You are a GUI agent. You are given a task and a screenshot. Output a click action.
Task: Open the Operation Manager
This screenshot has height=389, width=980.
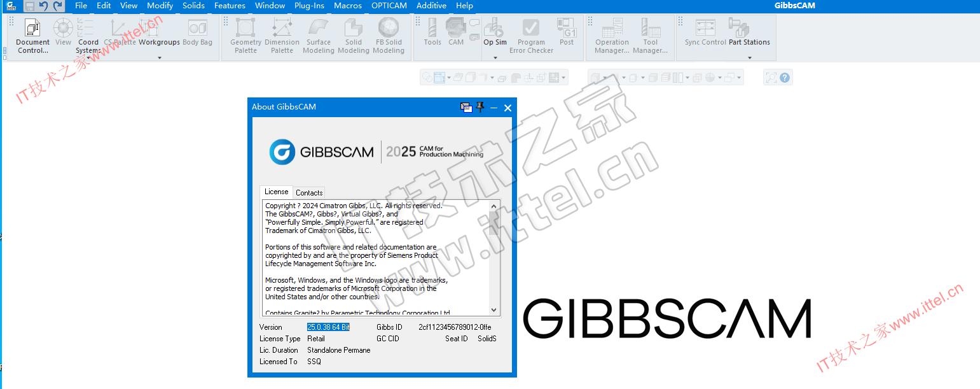(612, 36)
